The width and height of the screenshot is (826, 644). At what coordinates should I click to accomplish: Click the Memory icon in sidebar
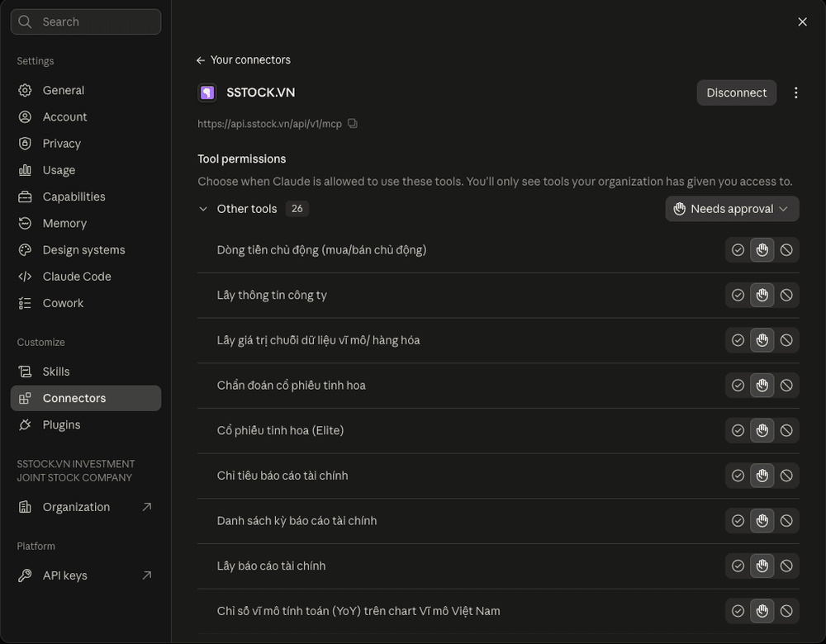pyautogui.click(x=25, y=223)
